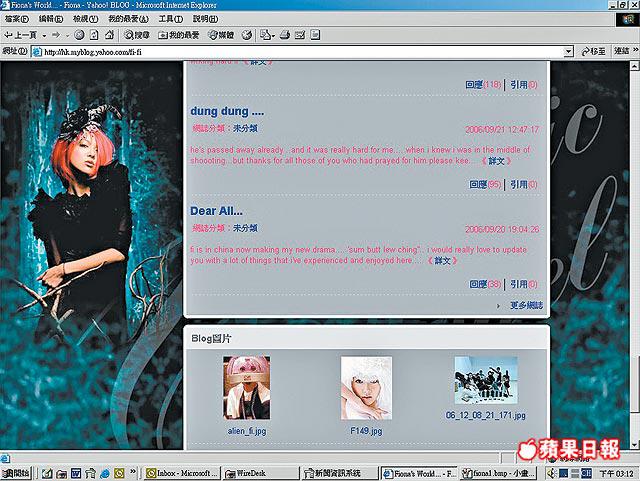
Task: Click the page icon beside the URL
Action: (x=38, y=52)
